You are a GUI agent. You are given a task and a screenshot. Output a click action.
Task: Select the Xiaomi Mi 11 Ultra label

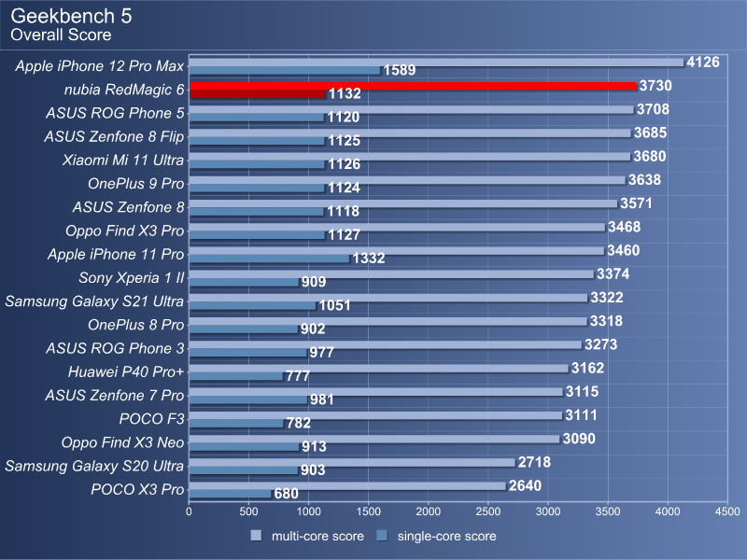pyautogui.click(x=123, y=160)
